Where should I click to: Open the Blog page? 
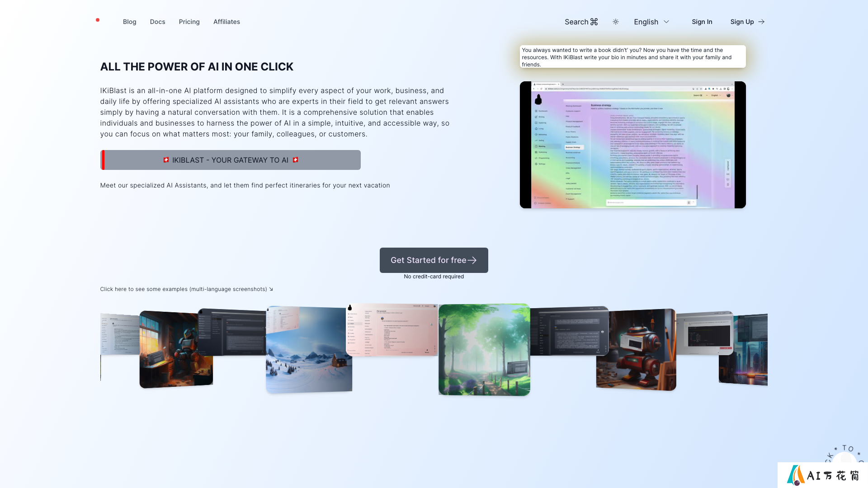tap(129, 22)
